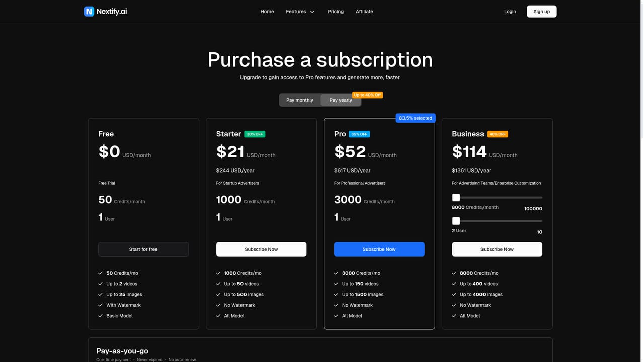The image size is (644, 362).
Task: Click the Nextify.ai logo icon
Action: pos(89,11)
